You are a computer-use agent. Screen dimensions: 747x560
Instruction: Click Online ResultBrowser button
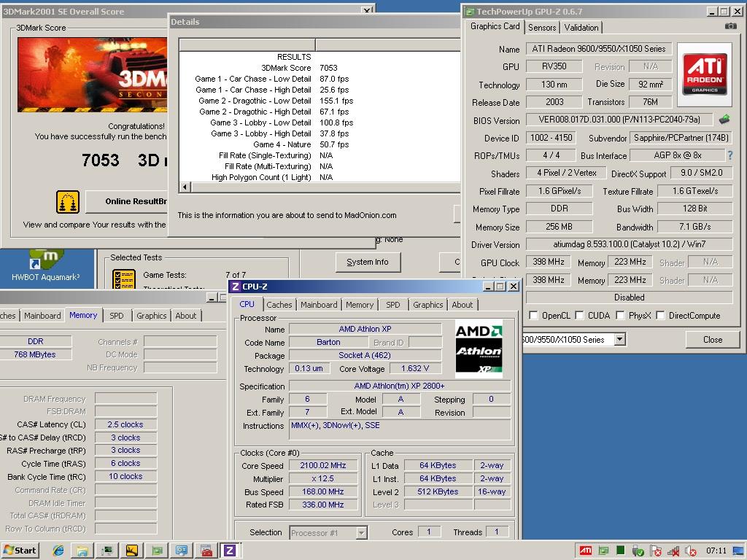(x=127, y=201)
